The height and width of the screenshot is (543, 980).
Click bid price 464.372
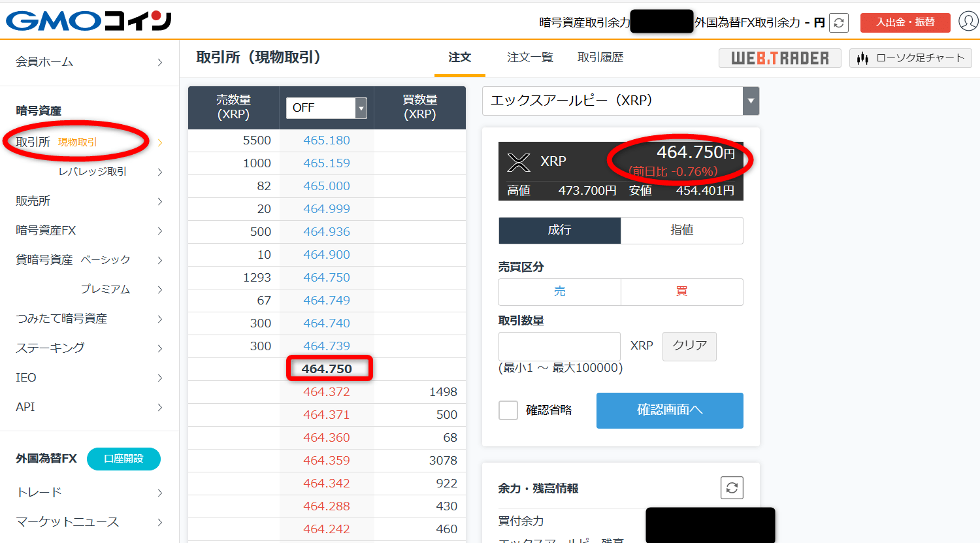coord(327,392)
